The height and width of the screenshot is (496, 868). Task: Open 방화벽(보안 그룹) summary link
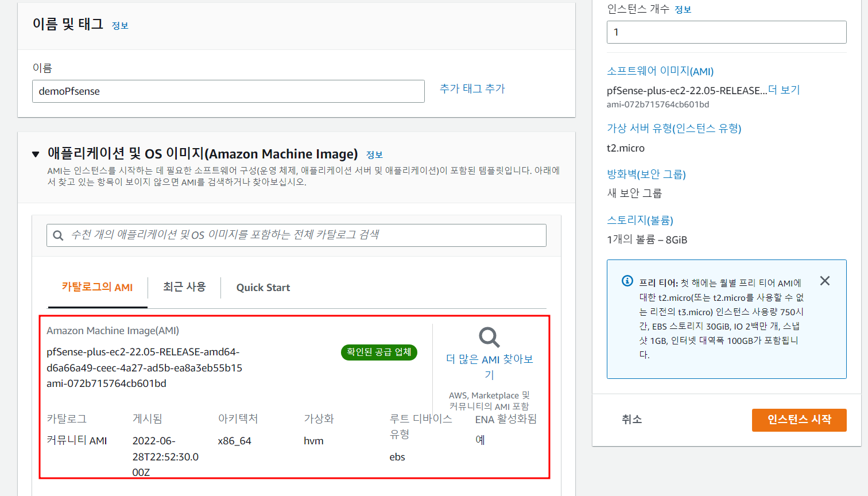646,175
